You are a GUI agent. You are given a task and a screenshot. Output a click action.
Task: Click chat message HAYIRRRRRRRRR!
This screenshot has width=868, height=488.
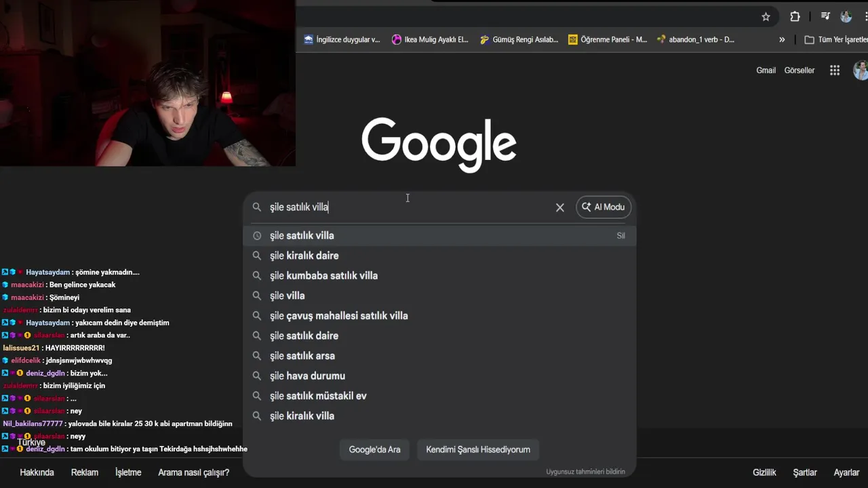75,348
